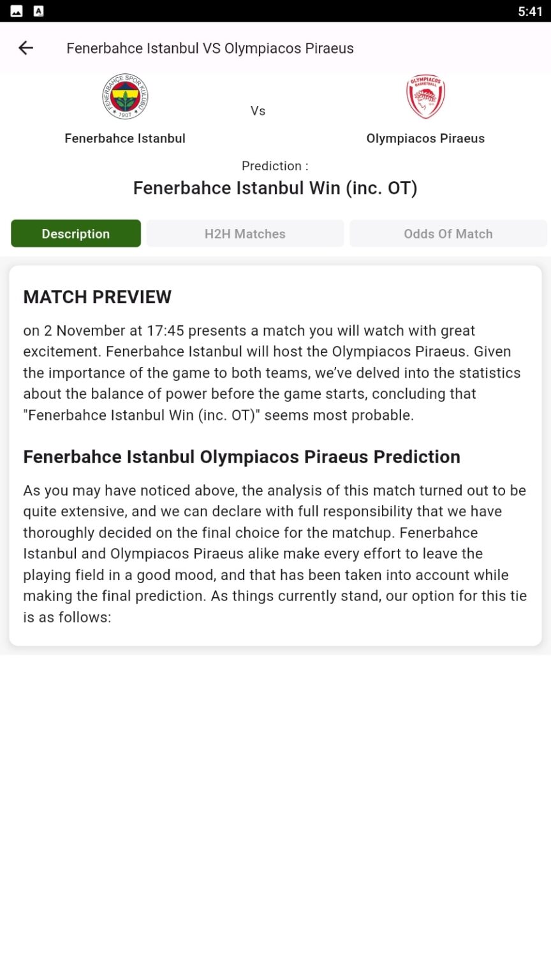The height and width of the screenshot is (980, 551).
Task: Click the prediction 'Fenerbahce Istanbul Win (inc. OT)'
Action: pyautogui.click(x=275, y=188)
